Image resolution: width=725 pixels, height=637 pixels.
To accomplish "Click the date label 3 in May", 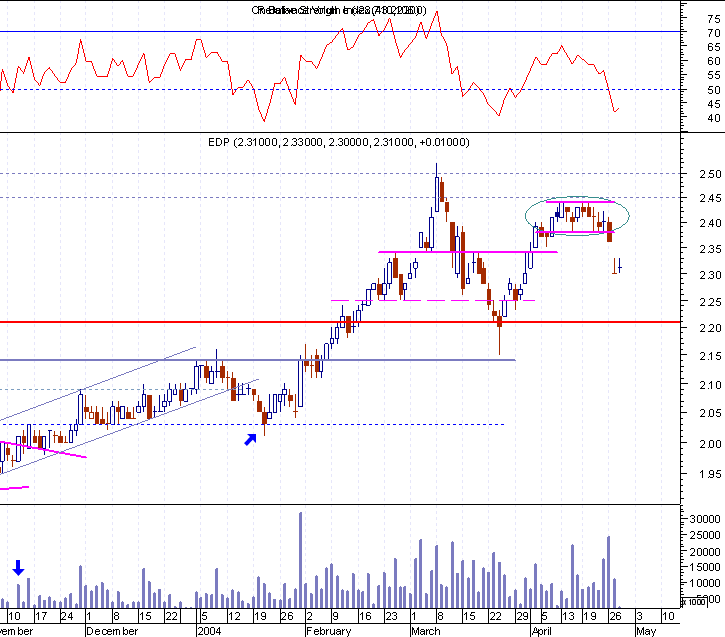I will point(639,616).
